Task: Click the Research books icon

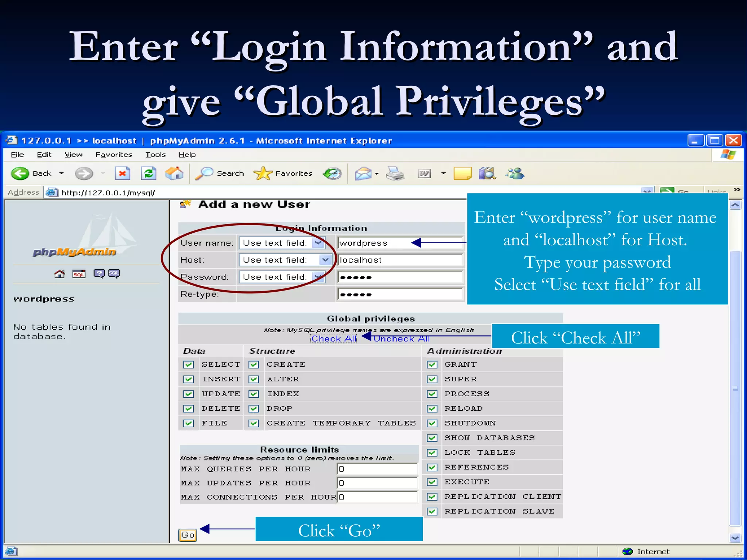Action: [x=488, y=174]
